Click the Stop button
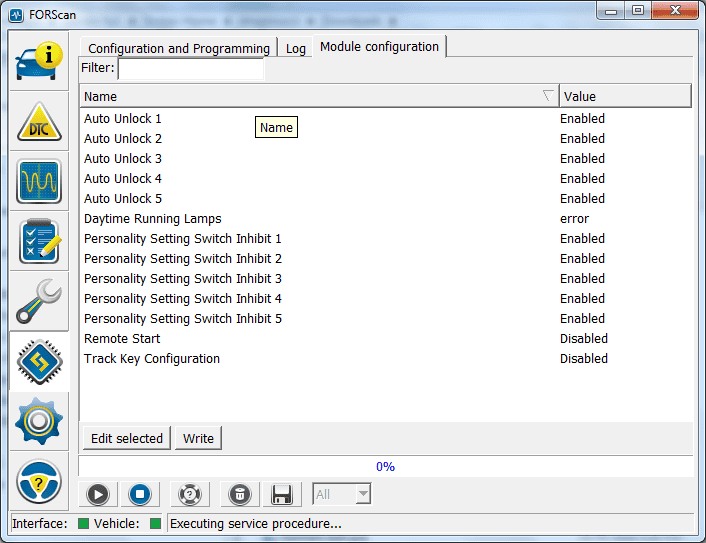 (140, 494)
